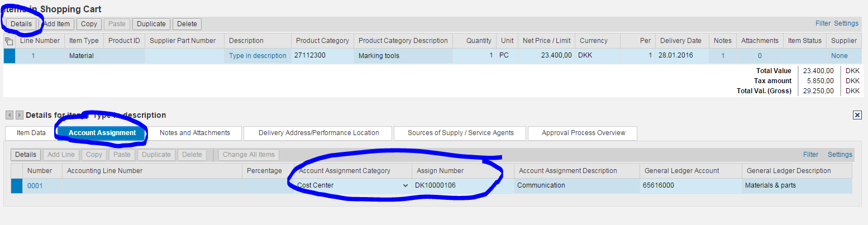Open Delivery Address/Performance Location tab

(x=318, y=133)
